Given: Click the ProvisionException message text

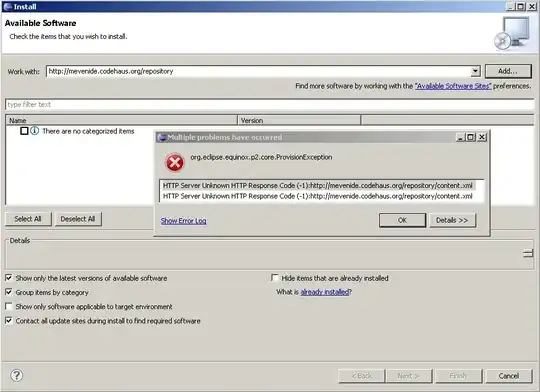Looking at the screenshot, I should tap(261, 157).
